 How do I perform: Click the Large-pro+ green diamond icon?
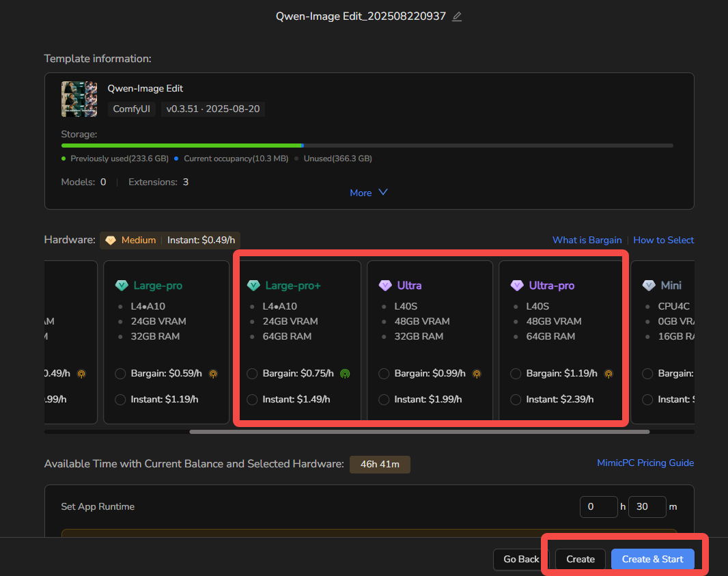(x=253, y=286)
